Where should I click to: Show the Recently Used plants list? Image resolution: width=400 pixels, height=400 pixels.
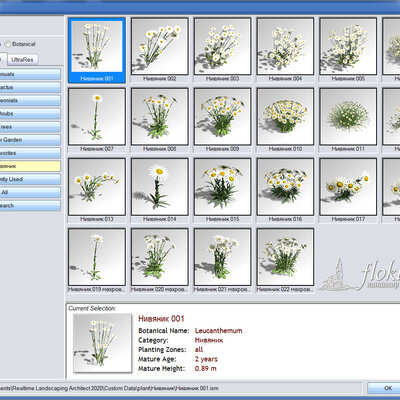(30, 179)
